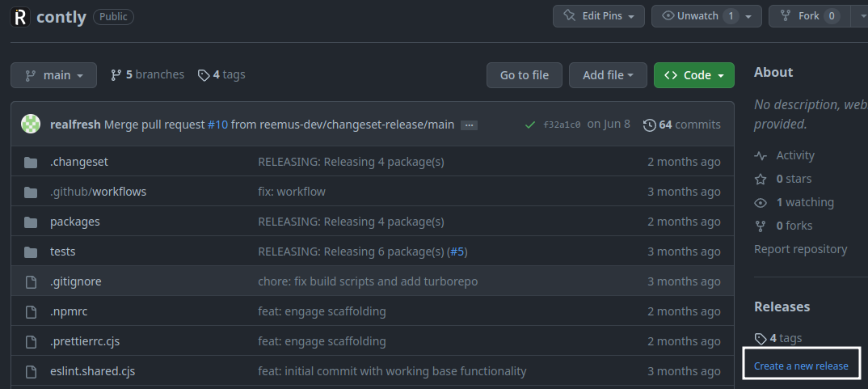View the 1 watching link

(805, 202)
